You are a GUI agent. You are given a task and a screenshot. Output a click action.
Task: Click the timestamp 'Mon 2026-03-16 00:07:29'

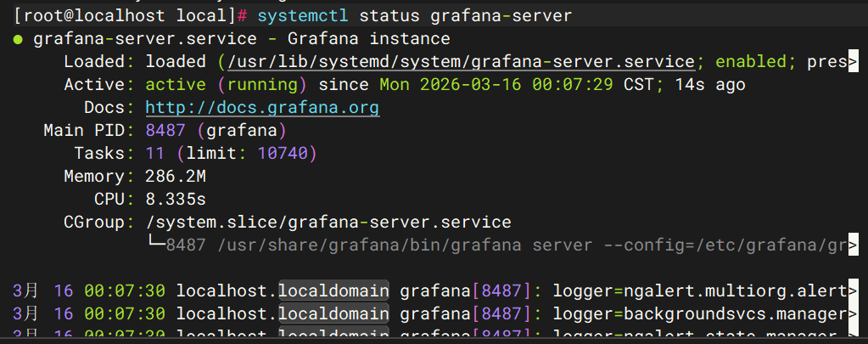click(496, 85)
